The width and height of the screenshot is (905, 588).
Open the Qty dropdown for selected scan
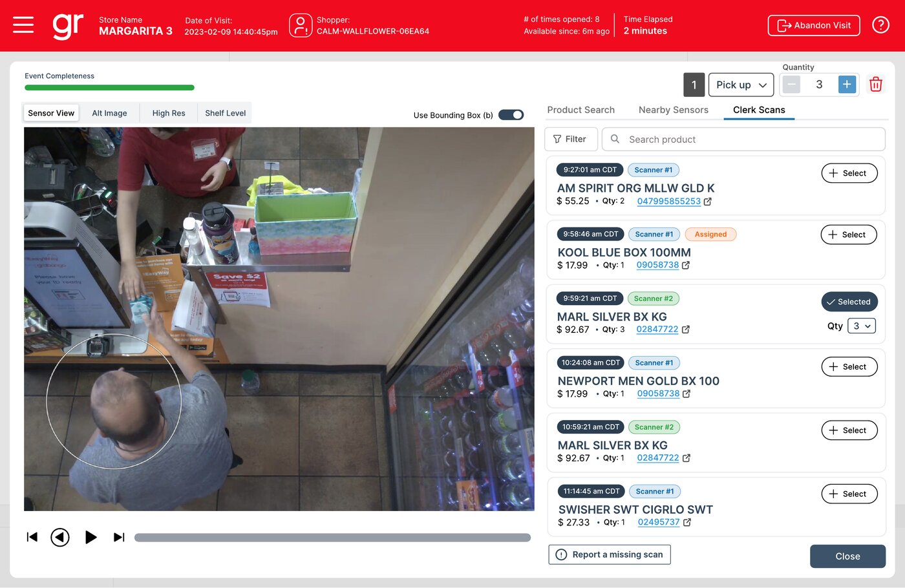pyautogui.click(x=862, y=326)
